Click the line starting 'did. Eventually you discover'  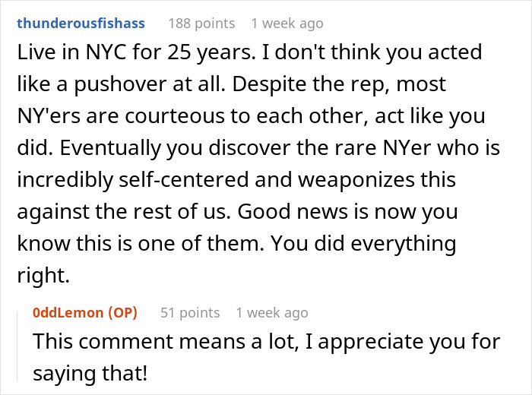(258, 148)
